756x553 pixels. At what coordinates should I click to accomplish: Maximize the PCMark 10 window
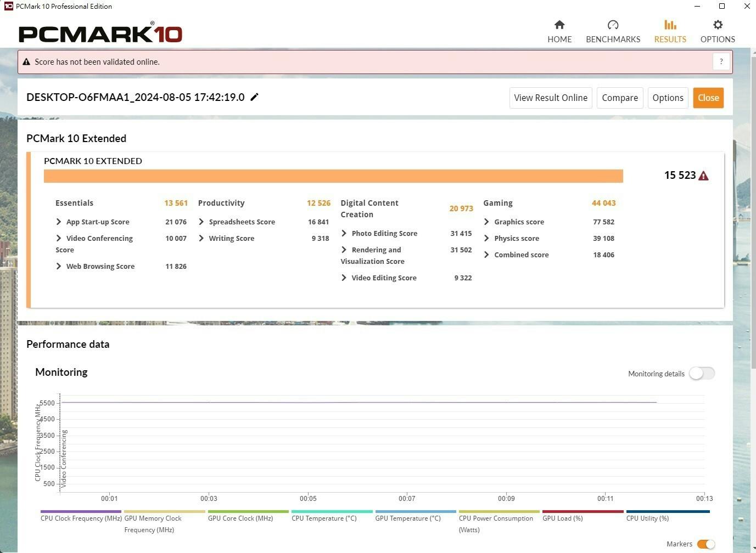722,6
